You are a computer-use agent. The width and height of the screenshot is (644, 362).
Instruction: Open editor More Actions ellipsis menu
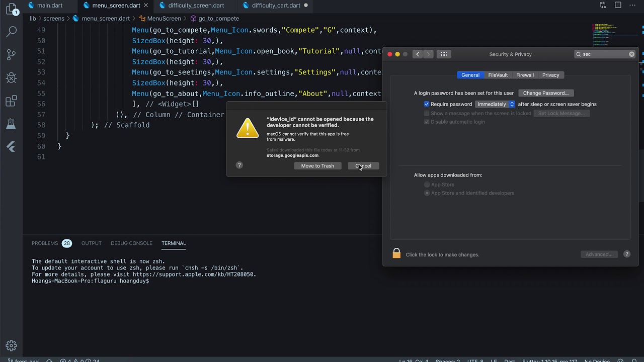[x=633, y=5]
